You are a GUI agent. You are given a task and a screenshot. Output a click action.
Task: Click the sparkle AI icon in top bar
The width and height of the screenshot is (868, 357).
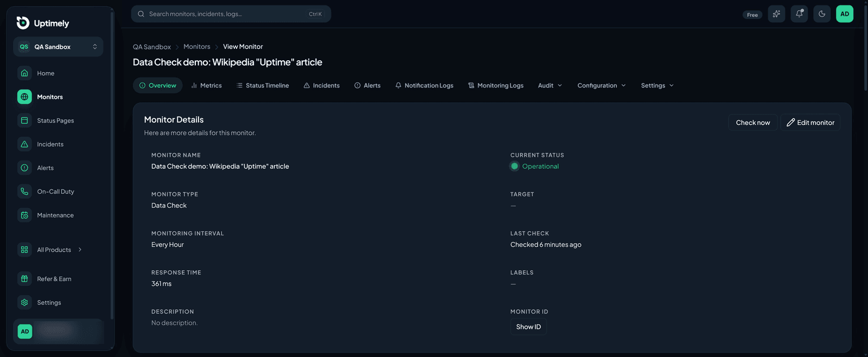pos(776,14)
